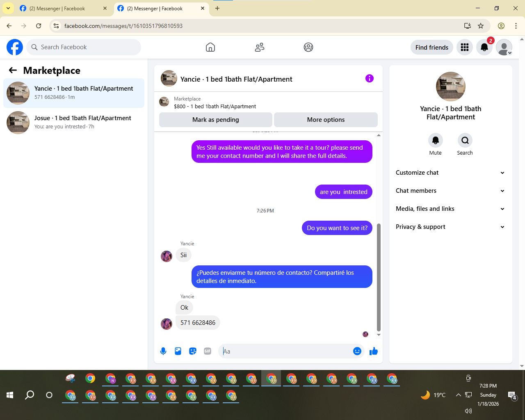The image size is (525, 420).
Task: Click the install app icon in address bar
Action: tap(468, 26)
